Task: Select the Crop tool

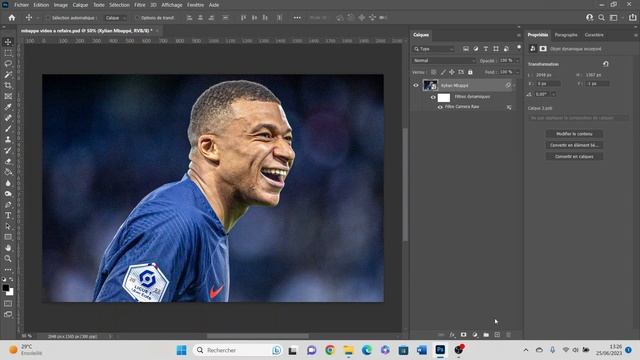Action: click(x=8, y=85)
